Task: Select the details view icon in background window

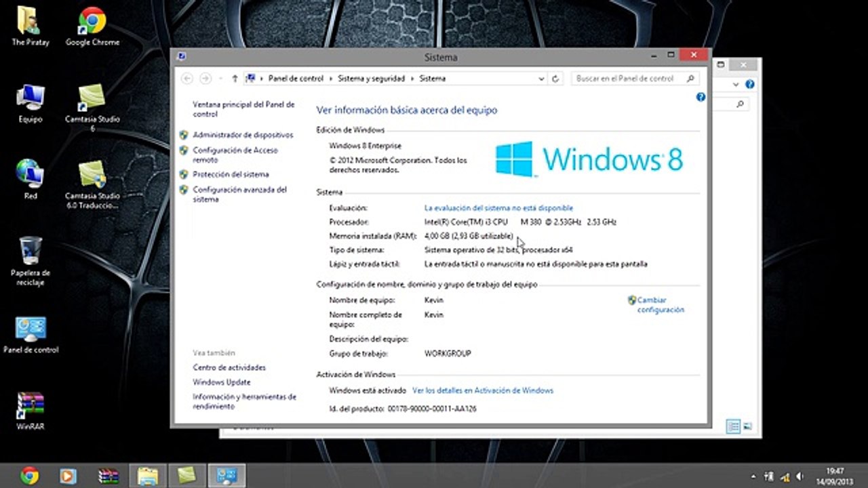Action: (733, 426)
